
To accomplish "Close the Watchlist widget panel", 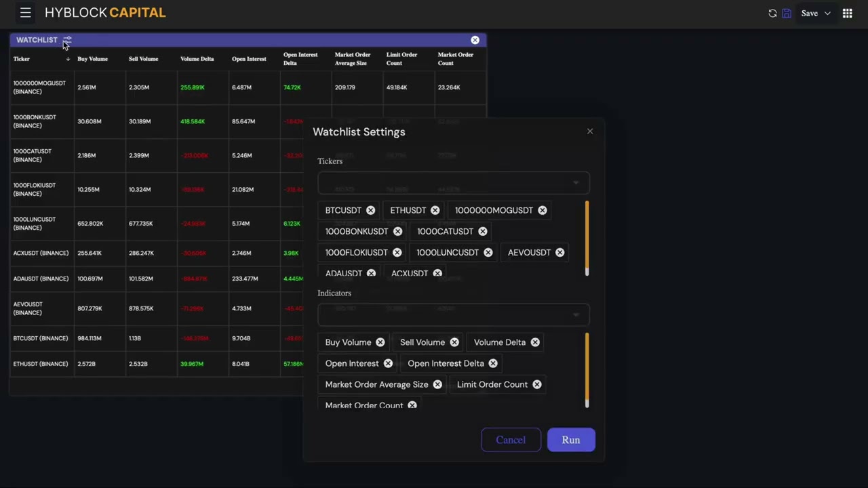I will click(x=475, y=40).
